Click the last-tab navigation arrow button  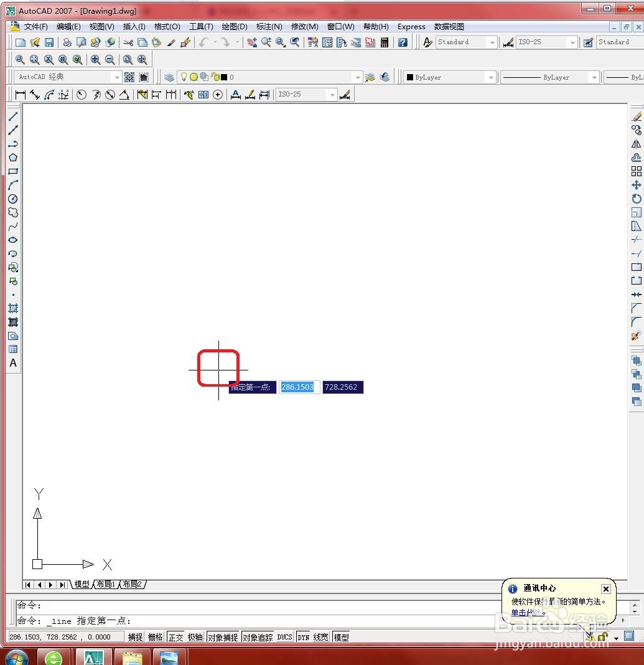tap(62, 585)
